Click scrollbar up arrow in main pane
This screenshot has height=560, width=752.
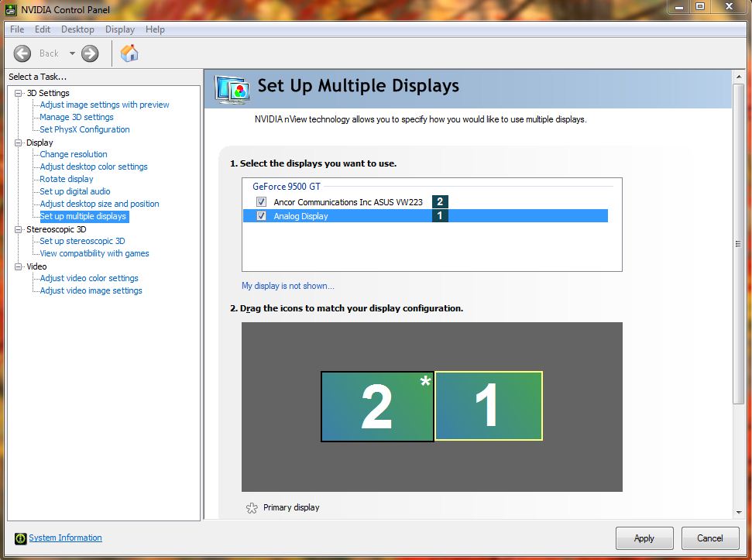click(x=739, y=77)
